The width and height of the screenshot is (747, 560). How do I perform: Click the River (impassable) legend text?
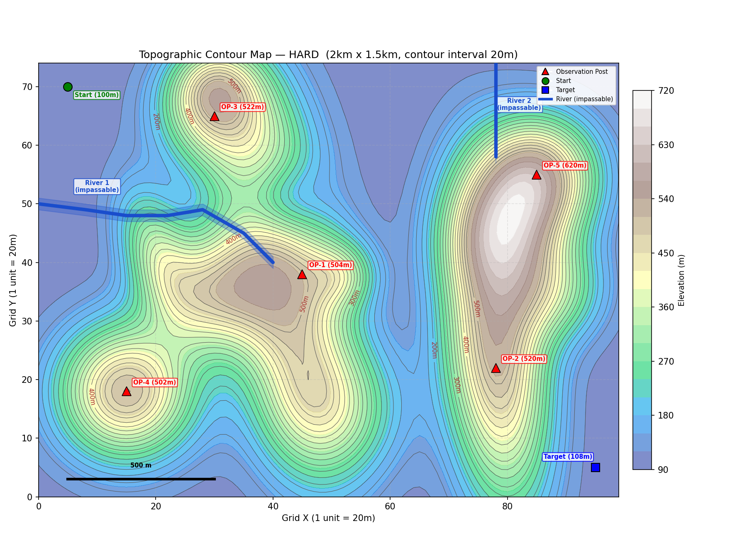point(584,99)
